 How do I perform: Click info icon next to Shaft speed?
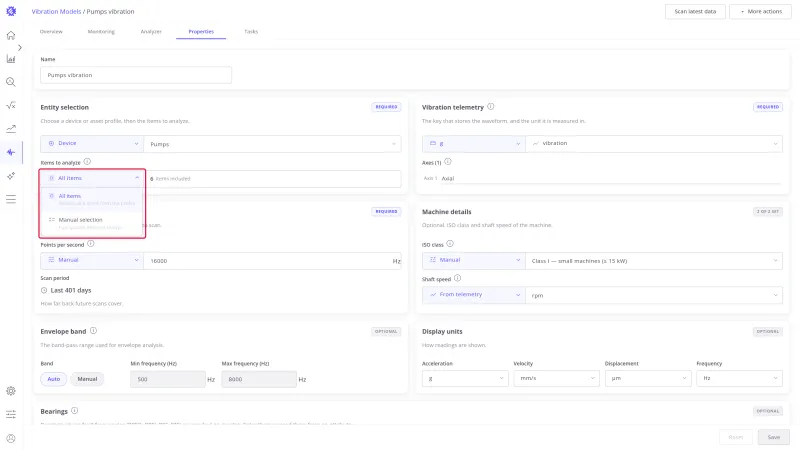(x=458, y=279)
